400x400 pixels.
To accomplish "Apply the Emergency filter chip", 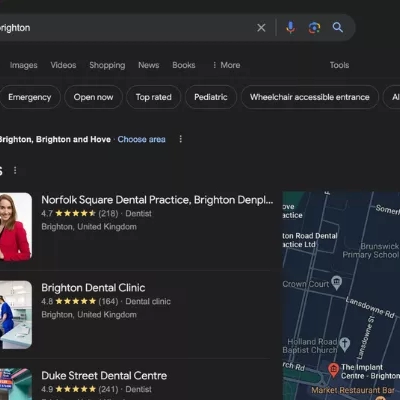I will 30,97.
